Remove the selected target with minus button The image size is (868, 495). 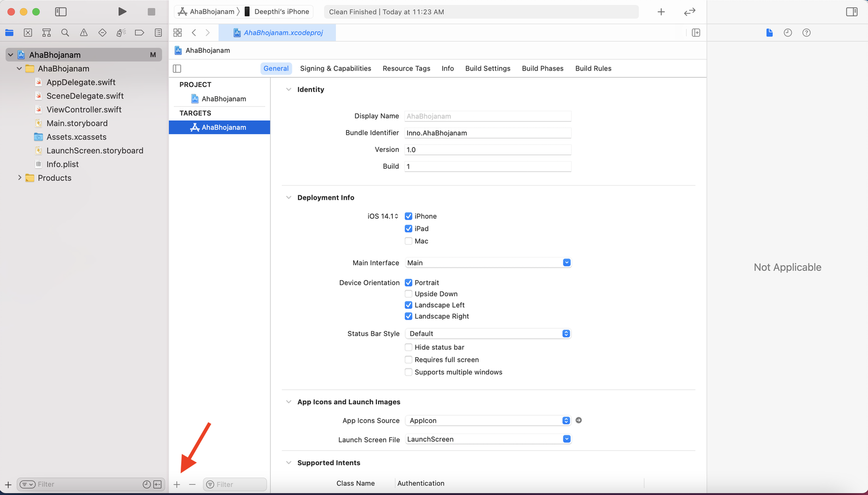pyautogui.click(x=192, y=484)
